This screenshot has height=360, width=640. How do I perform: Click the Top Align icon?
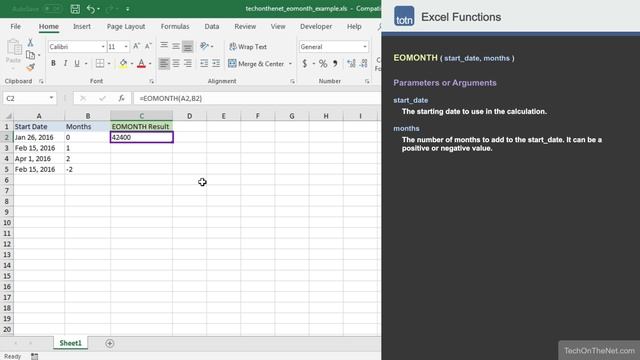point(164,46)
